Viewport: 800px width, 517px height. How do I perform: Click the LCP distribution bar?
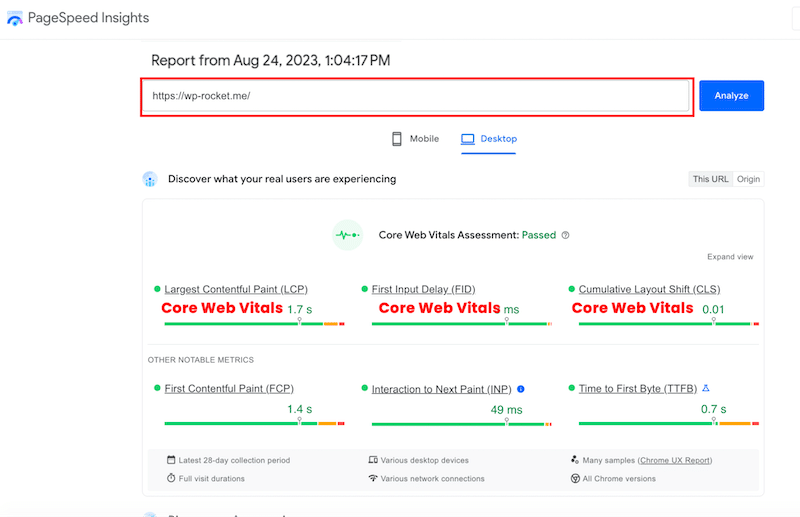pos(254,324)
